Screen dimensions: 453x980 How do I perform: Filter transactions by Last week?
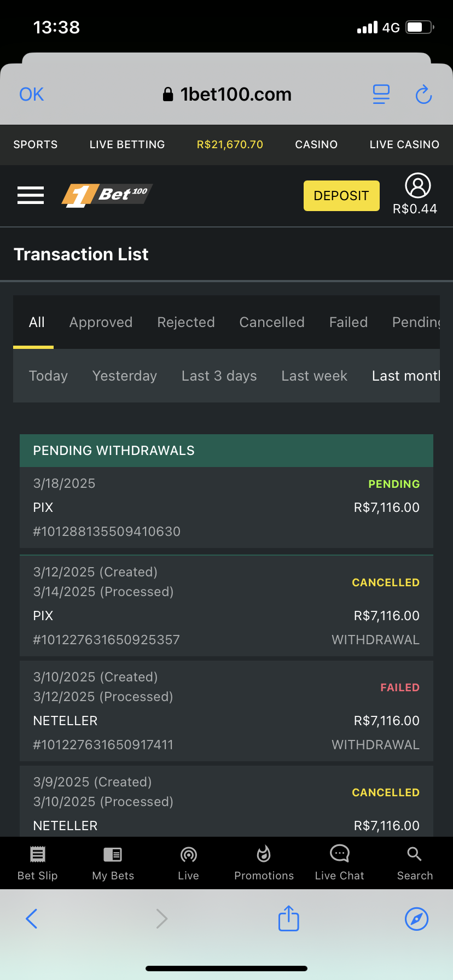[314, 376]
